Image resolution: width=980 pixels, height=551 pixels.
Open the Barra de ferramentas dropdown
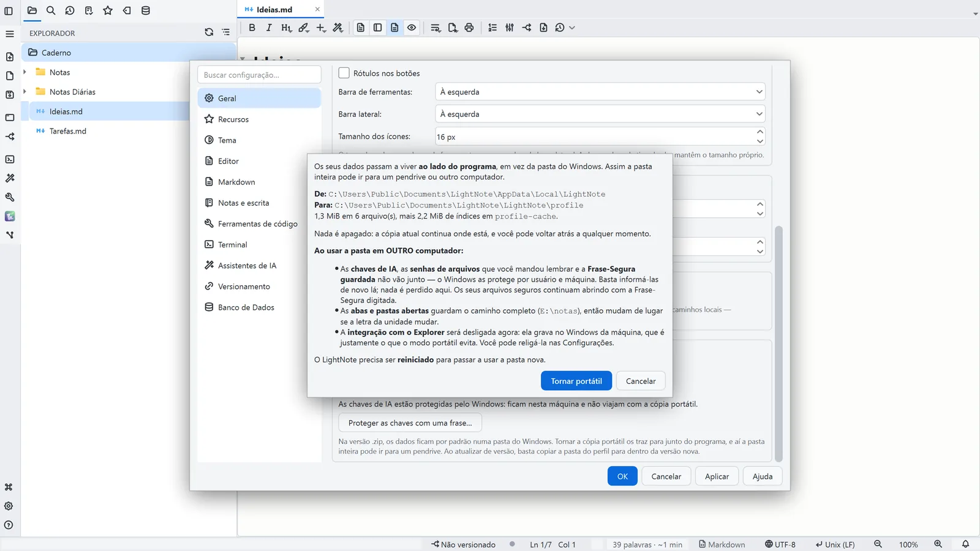(600, 92)
